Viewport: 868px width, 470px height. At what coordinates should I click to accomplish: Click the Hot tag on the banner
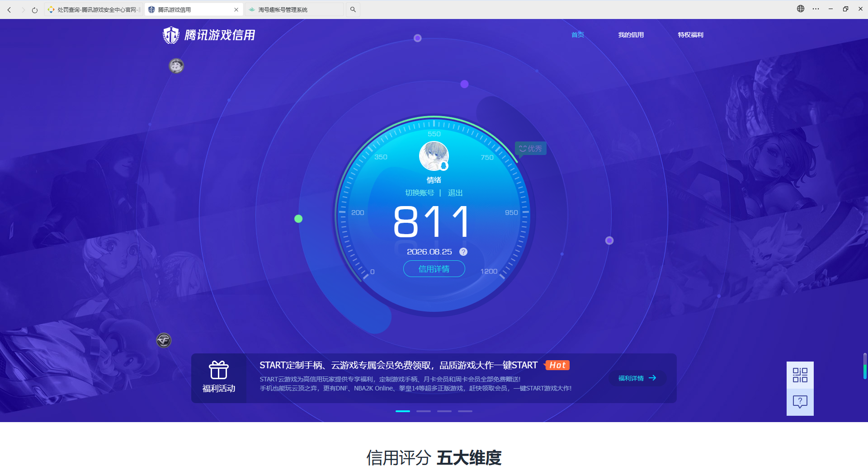(x=557, y=365)
